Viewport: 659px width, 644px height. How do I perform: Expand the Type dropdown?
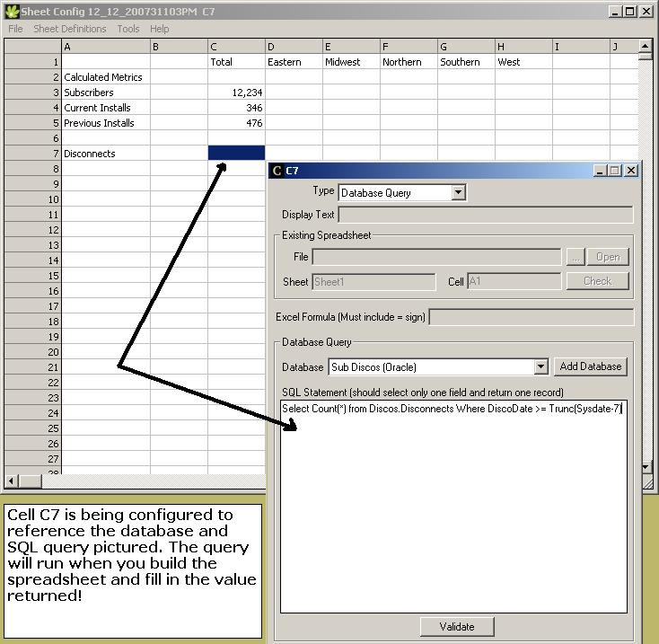pyautogui.click(x=458, y=193)
